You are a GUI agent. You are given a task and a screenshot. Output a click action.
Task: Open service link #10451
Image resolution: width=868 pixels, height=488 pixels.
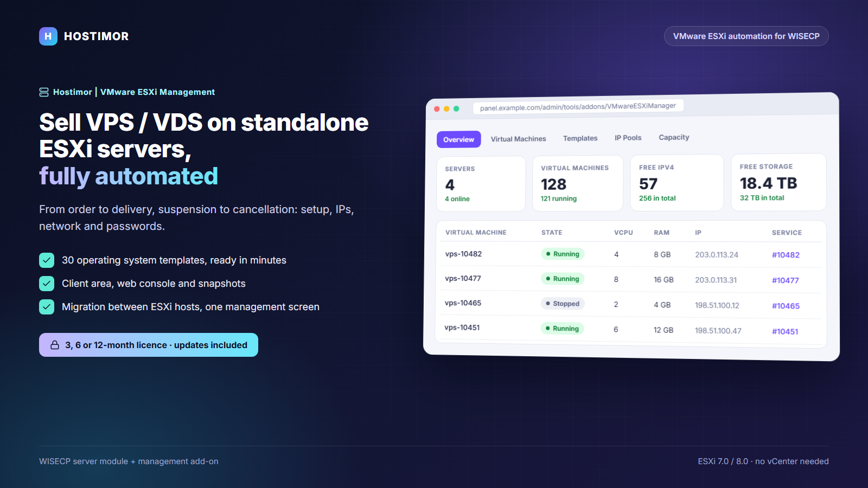(x=785, y=331)
